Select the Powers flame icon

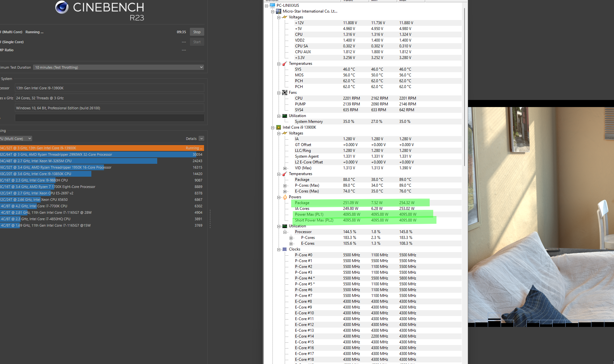coord(284,197)
